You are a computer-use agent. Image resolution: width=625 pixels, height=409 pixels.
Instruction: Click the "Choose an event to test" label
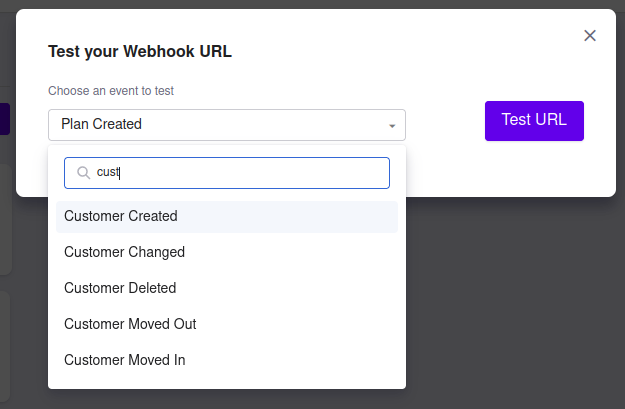click(111, 91)
